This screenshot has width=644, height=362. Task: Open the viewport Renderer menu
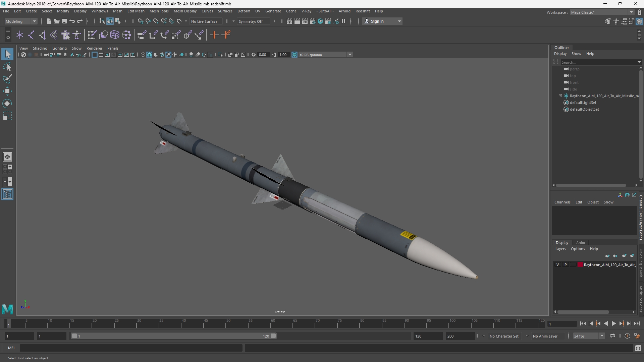(94, 48)
